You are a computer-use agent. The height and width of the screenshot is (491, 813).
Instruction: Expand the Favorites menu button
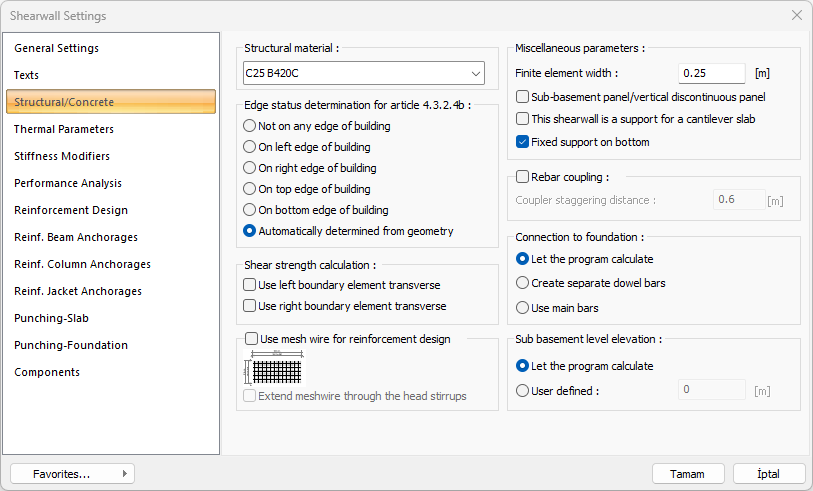(x=72, y=474)
